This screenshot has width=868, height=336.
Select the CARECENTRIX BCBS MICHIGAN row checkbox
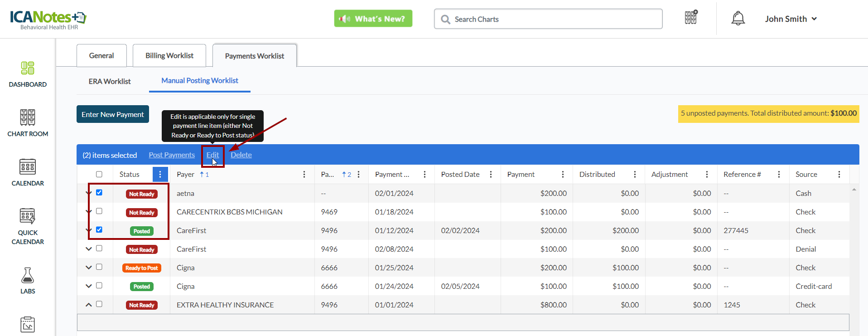click(99, 211)
